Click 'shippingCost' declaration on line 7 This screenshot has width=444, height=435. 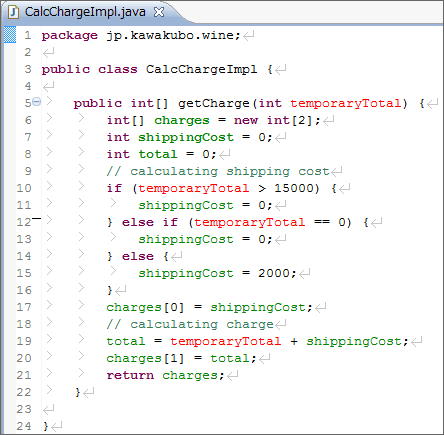186,137
